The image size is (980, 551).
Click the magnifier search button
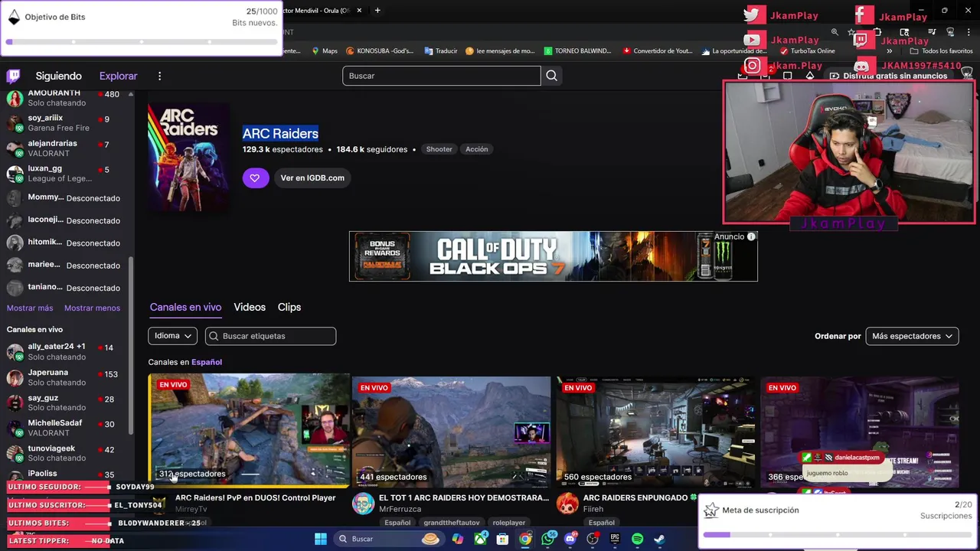coord(552,76)
